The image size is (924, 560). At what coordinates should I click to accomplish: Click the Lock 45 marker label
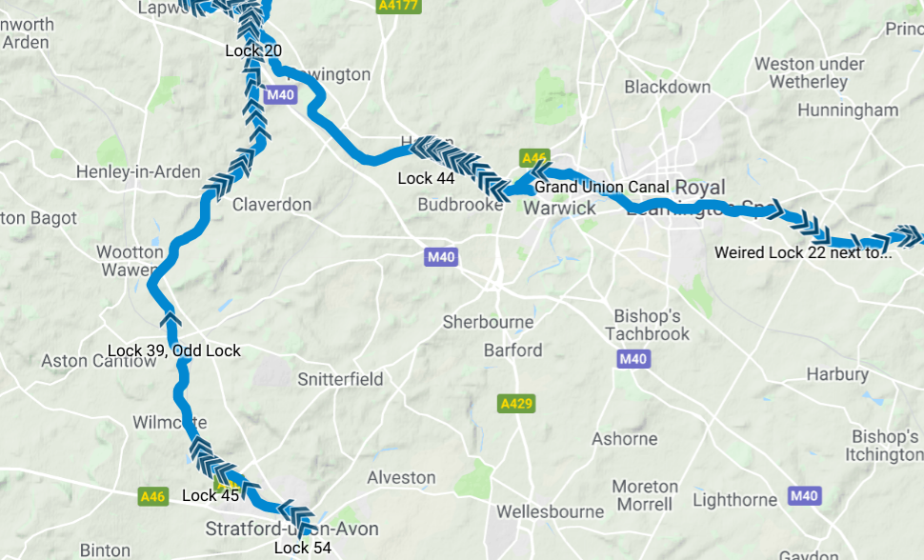(211, 495)
